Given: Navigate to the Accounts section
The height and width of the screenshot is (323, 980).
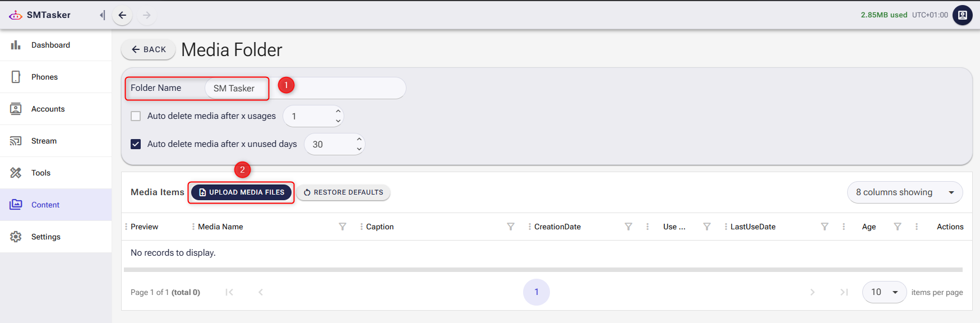Looking at the screenshot, I should [48, 109].
